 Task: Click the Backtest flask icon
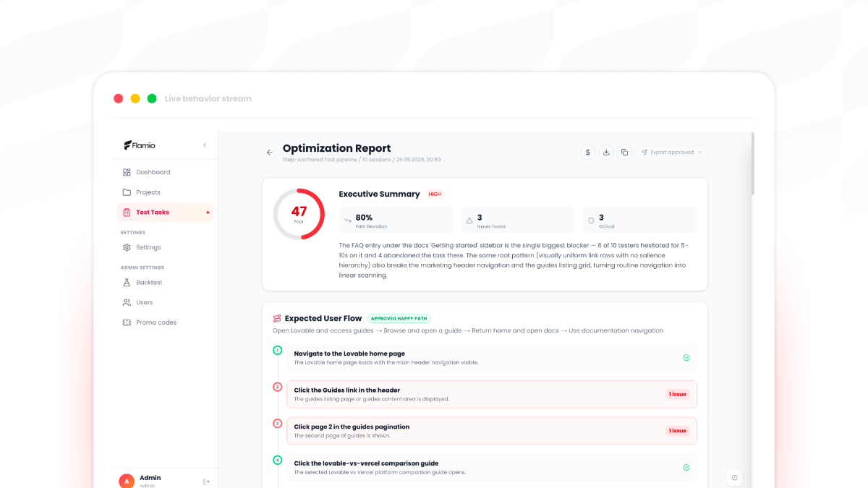pos(127,282)
